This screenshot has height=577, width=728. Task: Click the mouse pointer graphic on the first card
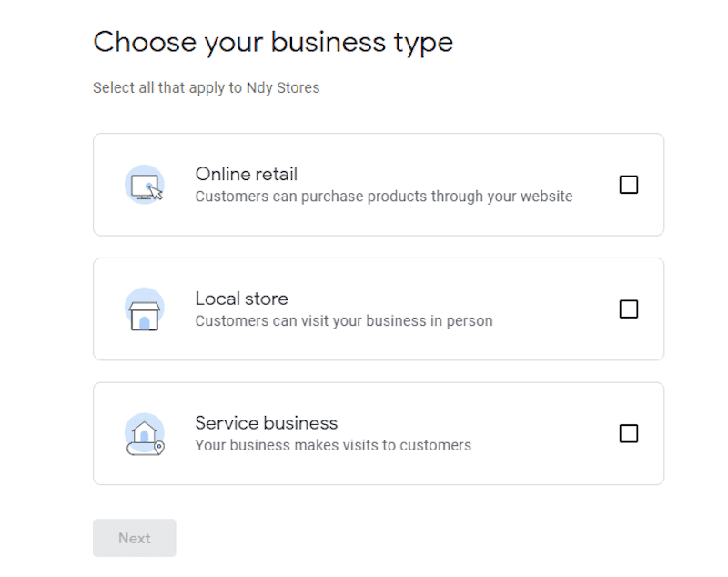153,191
